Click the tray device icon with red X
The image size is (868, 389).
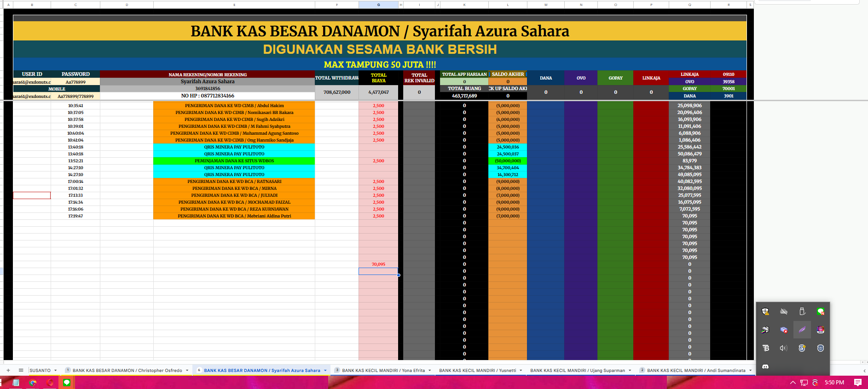784,330
